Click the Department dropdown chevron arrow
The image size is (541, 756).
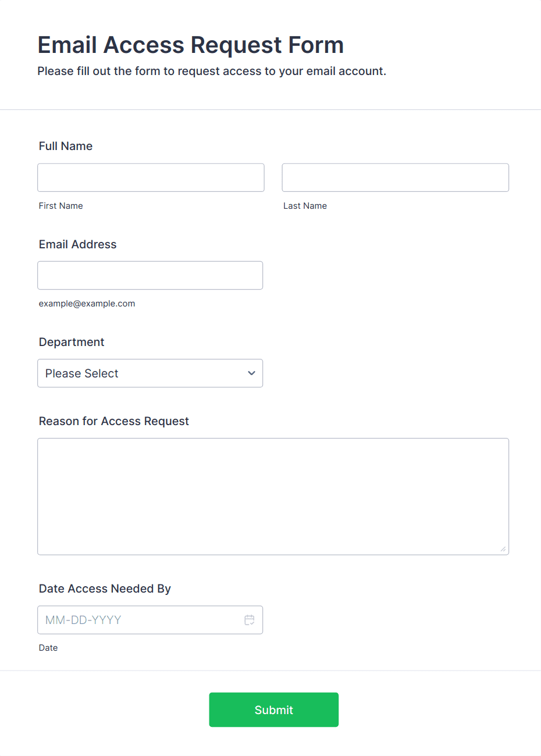tap(251, 373)
